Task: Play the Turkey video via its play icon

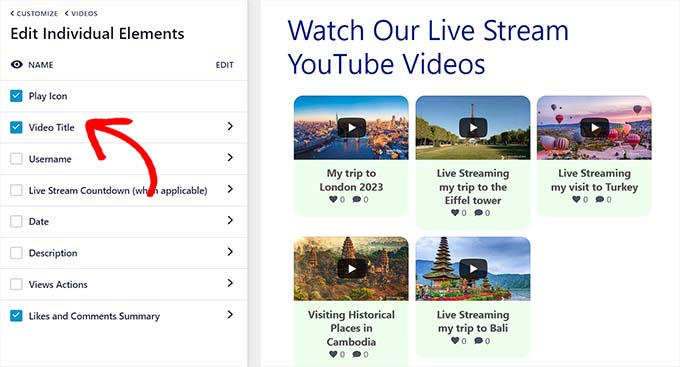Action: tap(595, 128)
